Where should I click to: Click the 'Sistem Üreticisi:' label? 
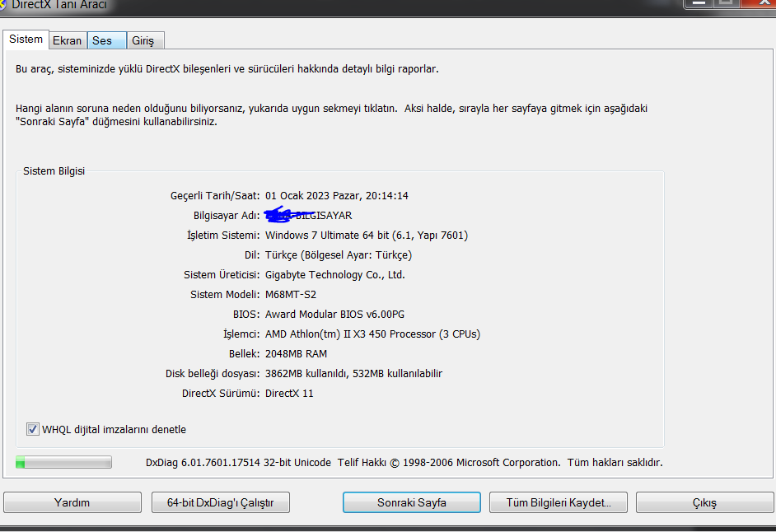(222, 275)
